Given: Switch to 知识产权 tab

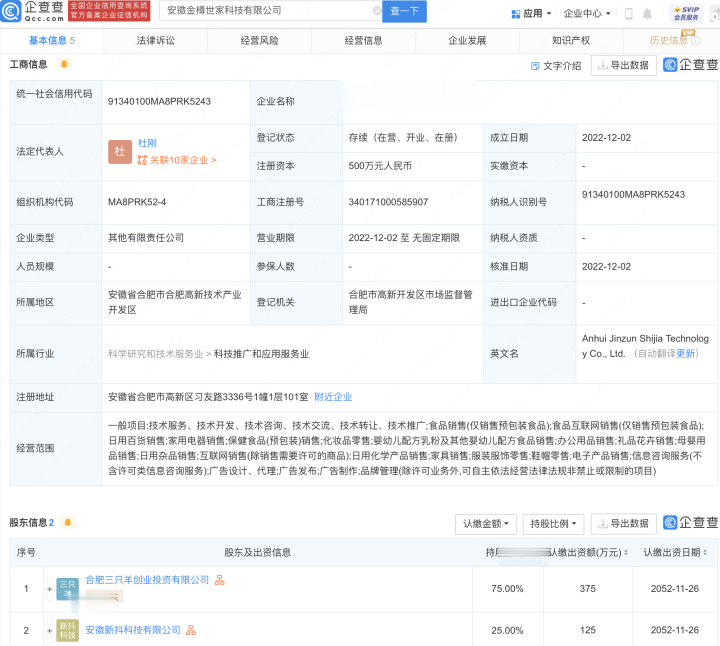Looking at the screenshot, I should click(571, 41).
